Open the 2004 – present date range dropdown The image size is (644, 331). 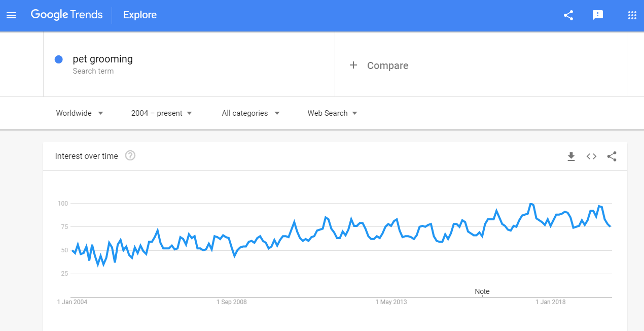pos(162,113)
